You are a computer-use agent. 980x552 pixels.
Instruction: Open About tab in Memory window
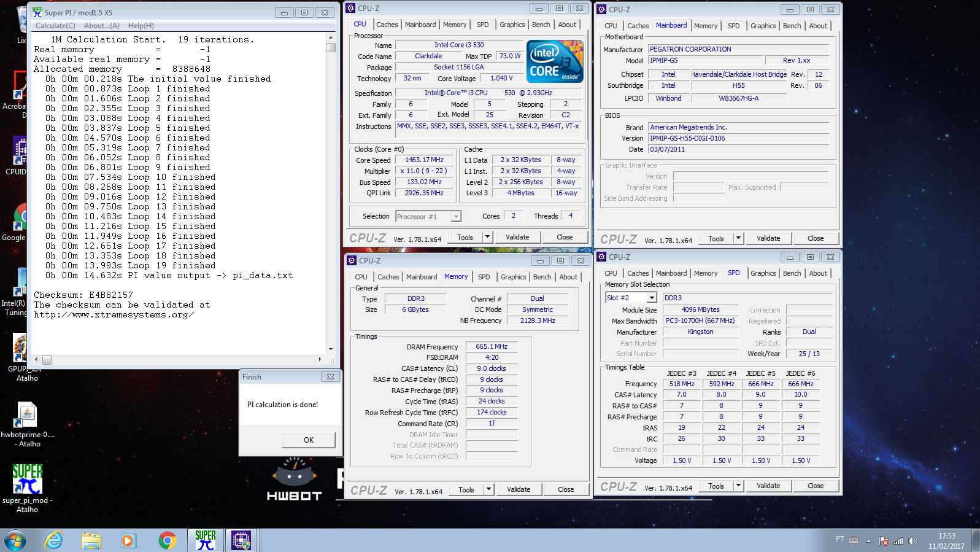[x=568, y=277]
